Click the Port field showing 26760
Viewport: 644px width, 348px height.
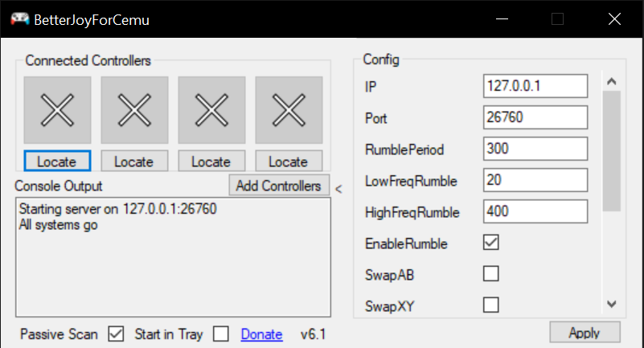click(x=535, y=117)
